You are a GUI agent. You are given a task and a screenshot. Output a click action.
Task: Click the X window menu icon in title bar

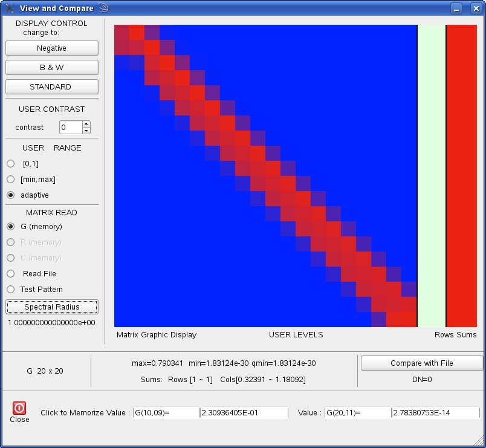[x=10, y=8]
